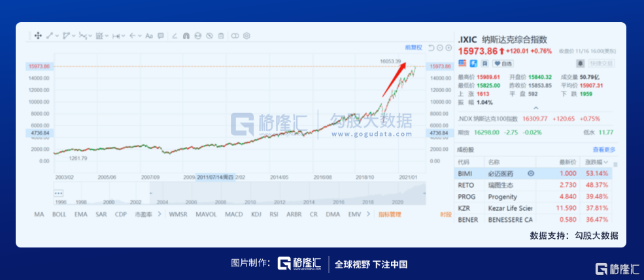Open the line drawing tool dropdown arrow
This screenshot has width=644, height=280.
pos(58,36)
